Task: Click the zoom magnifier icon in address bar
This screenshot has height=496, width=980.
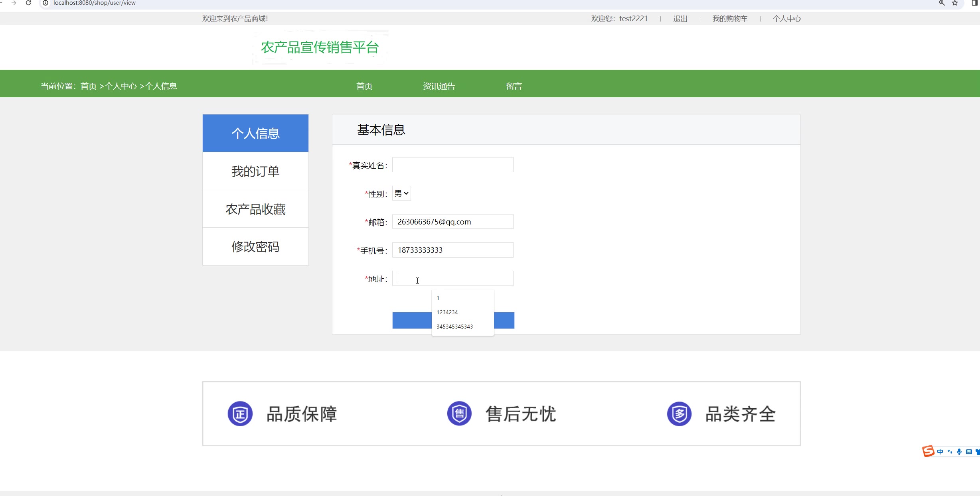Action: 942,3
